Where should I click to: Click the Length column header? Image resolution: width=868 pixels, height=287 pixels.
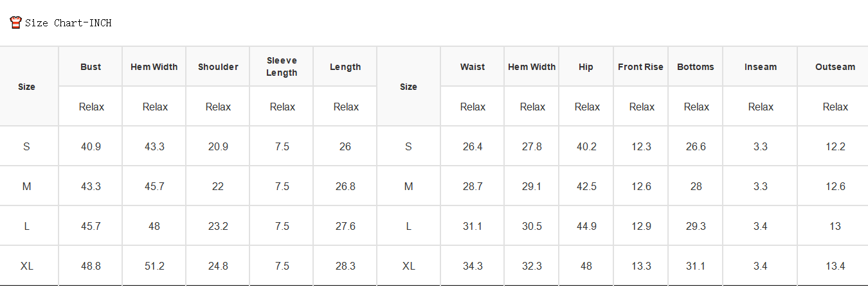pyautogui.click(x=345, y=67)
